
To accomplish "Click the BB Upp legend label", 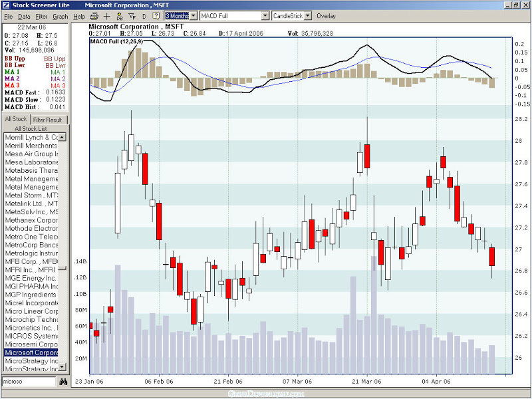I will tap(15, 59).
